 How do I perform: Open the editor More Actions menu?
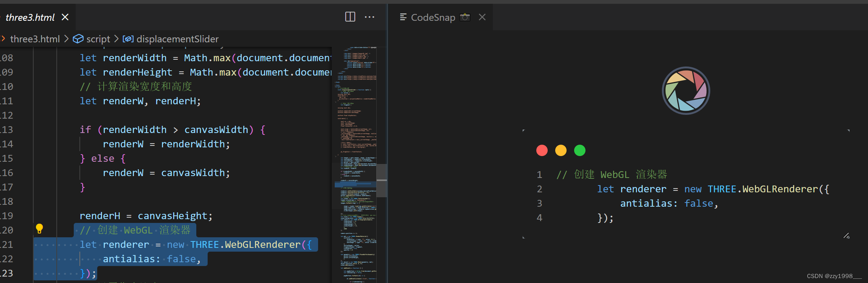[370, 17]
